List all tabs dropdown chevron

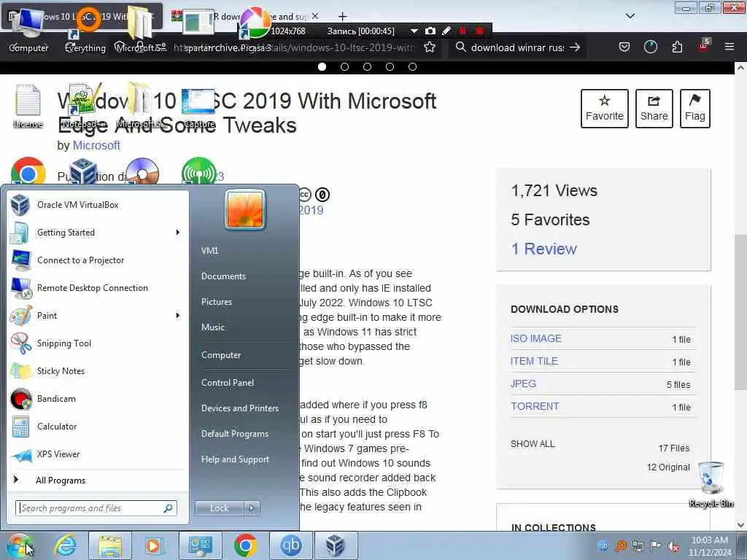(630, 16)
